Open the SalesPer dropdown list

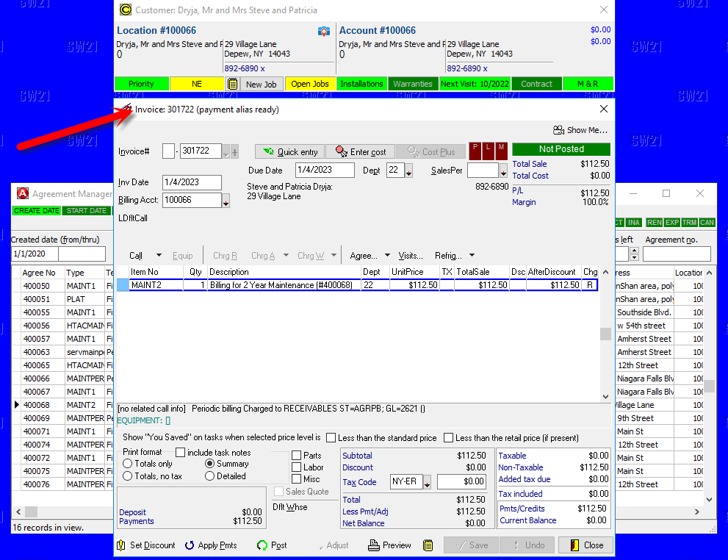click(503, 171)
